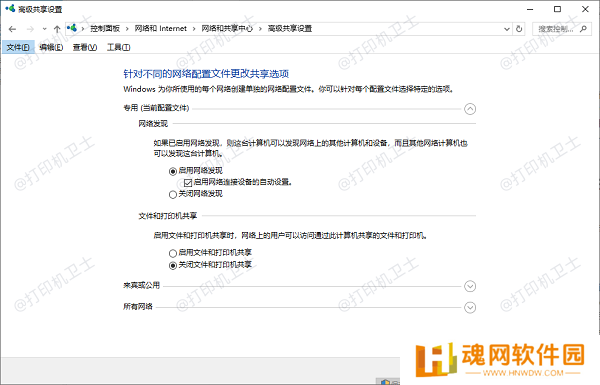The width and height of the screenshot is (600, 385).
Task: Click the search magnifier icon
Action: click(x=583, y=29)
